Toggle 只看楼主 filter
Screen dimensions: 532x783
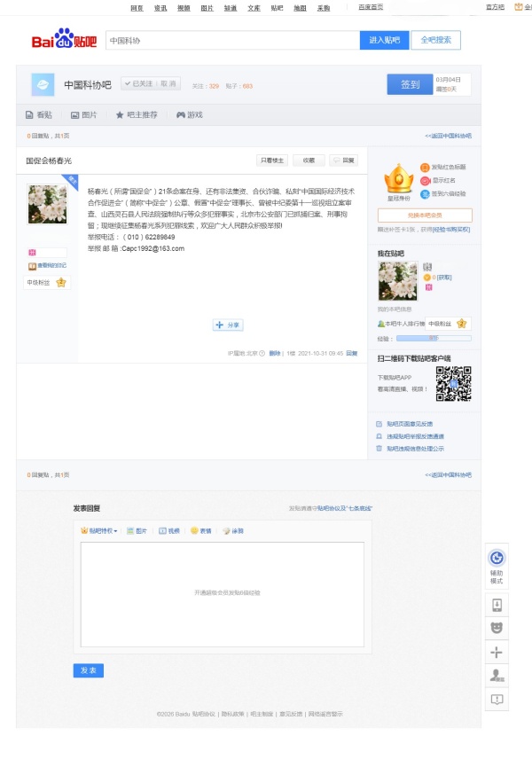click(x=271, y=161)
